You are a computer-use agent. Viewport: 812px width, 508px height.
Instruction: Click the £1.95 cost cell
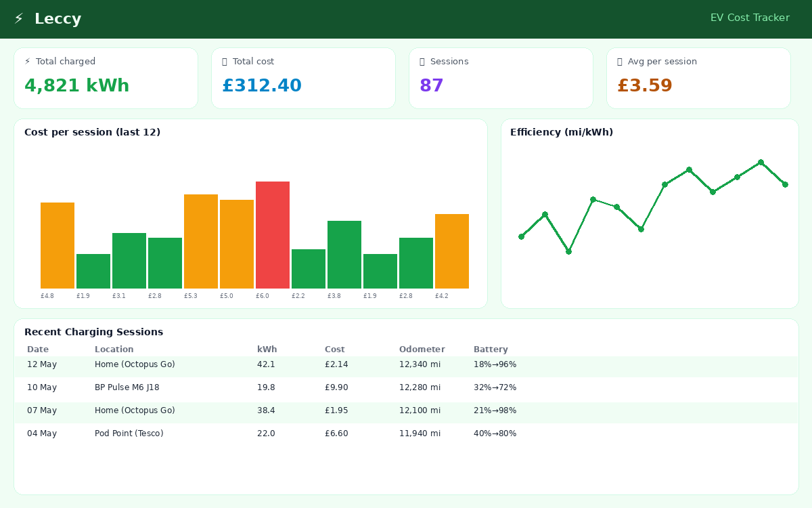[x=336, y=410]
